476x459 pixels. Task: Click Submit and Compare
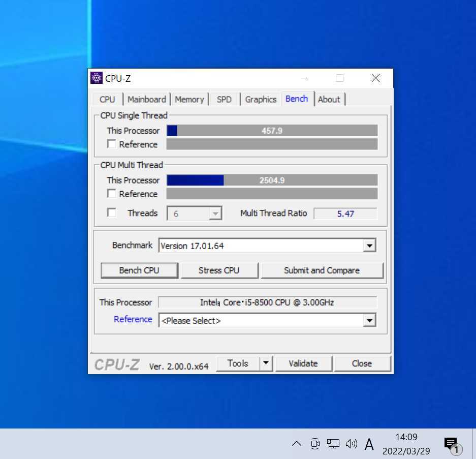pyautogui.click(x=322, y=270)
